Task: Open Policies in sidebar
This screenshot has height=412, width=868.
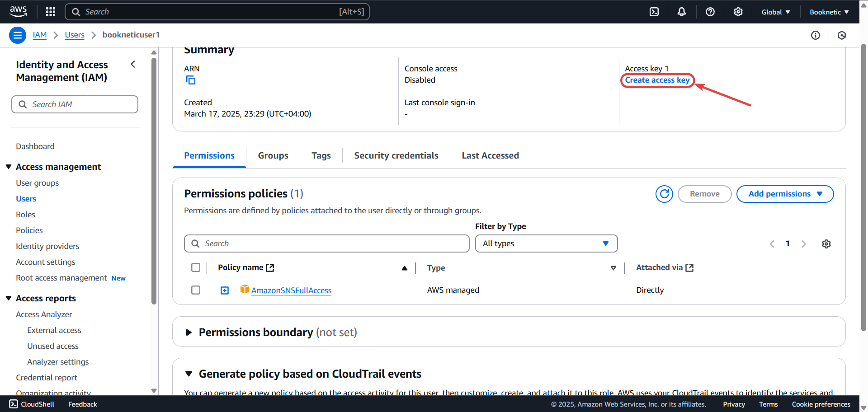Action: pos(29,230)
